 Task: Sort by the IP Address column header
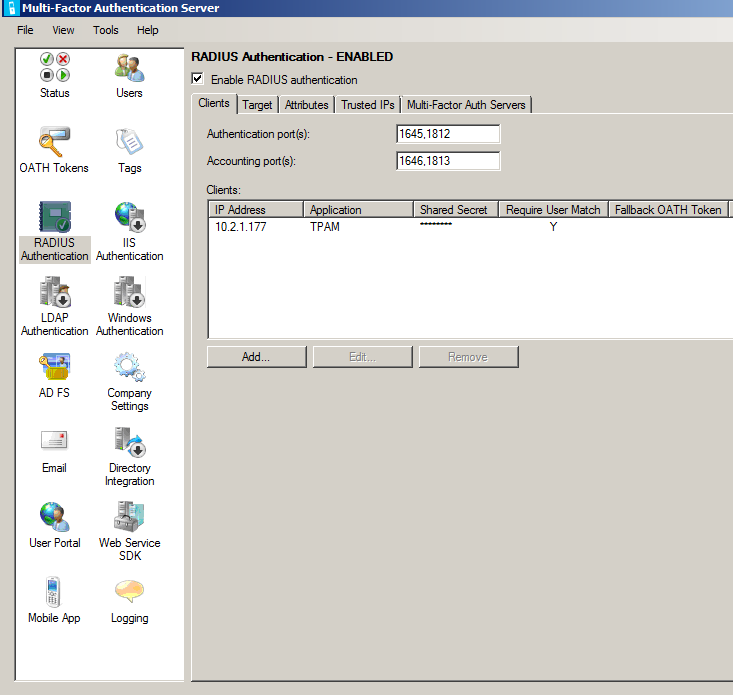(x=256, y=210)
